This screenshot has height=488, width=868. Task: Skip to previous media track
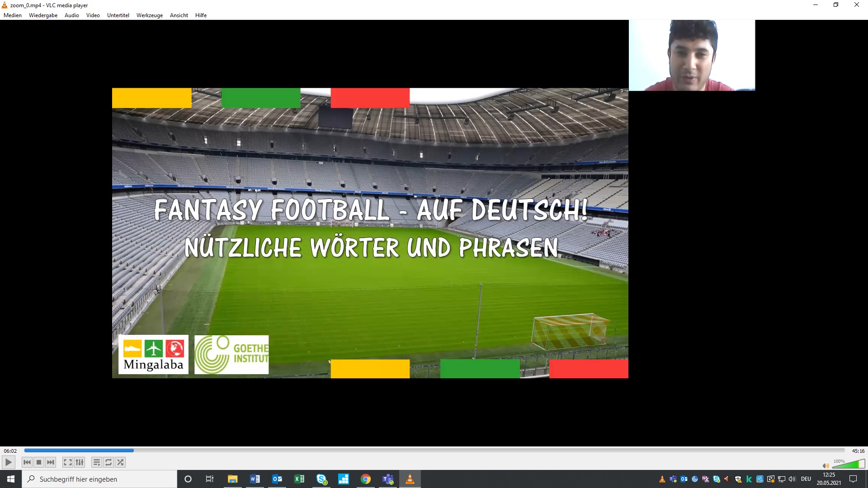pyautogui.click(x=27, y=462)
